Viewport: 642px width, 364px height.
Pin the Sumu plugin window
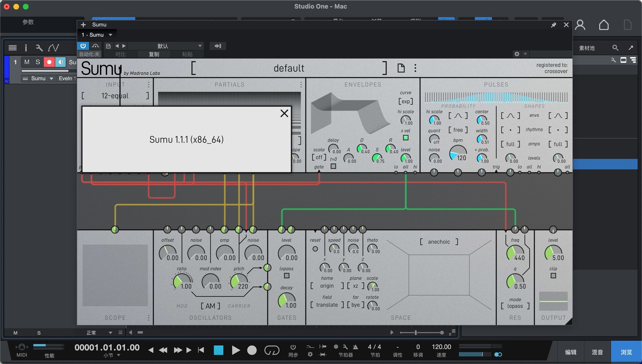[553, 25]
